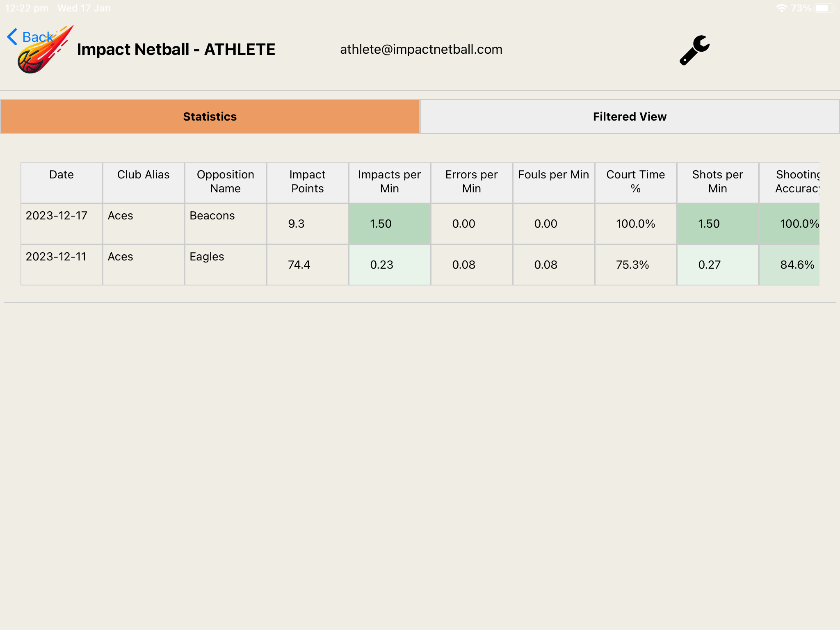Screen dimensions: 840x630
Task: Click athlete@impactnetball.com email address
Action: pyautogui.click(x=421, y=49)
